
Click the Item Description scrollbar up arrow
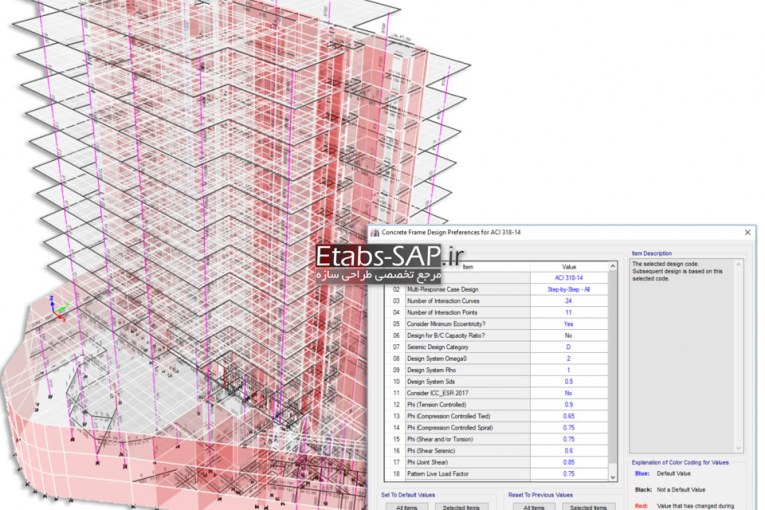click(738, 265)
